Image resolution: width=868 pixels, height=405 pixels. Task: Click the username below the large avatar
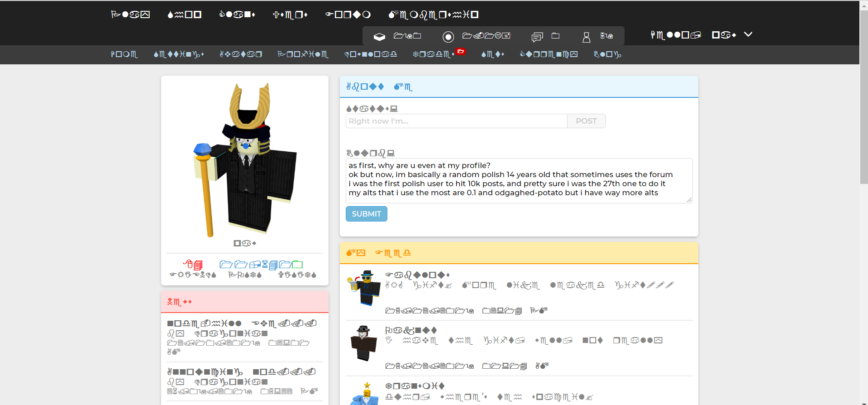(245, 243)
